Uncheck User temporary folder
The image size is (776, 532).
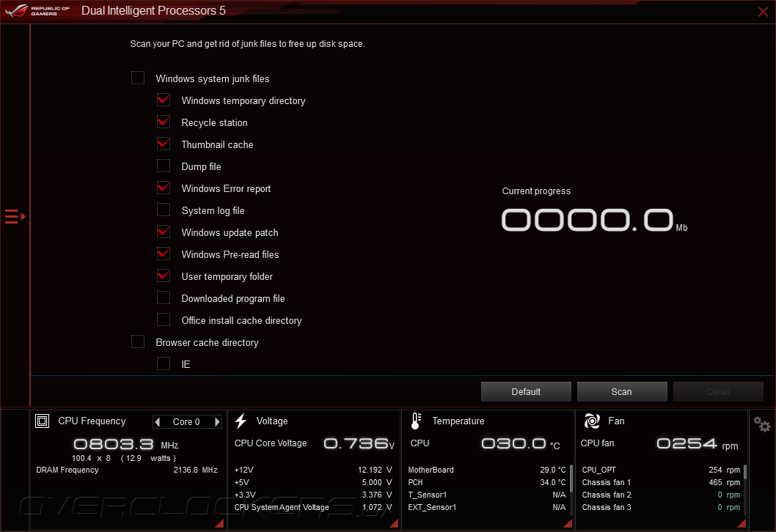coord(164,276)
